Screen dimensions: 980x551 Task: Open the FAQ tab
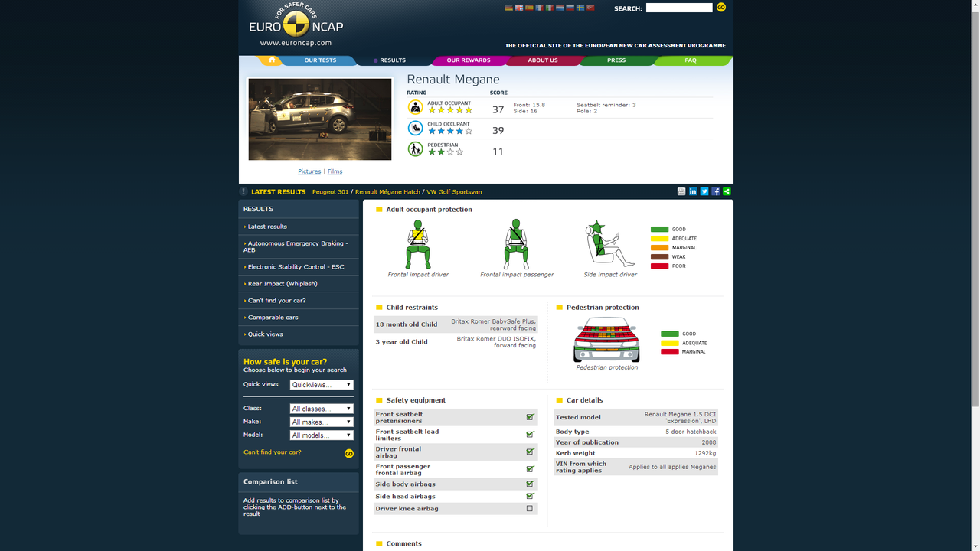pyautogui.click(x=691, y=60)
